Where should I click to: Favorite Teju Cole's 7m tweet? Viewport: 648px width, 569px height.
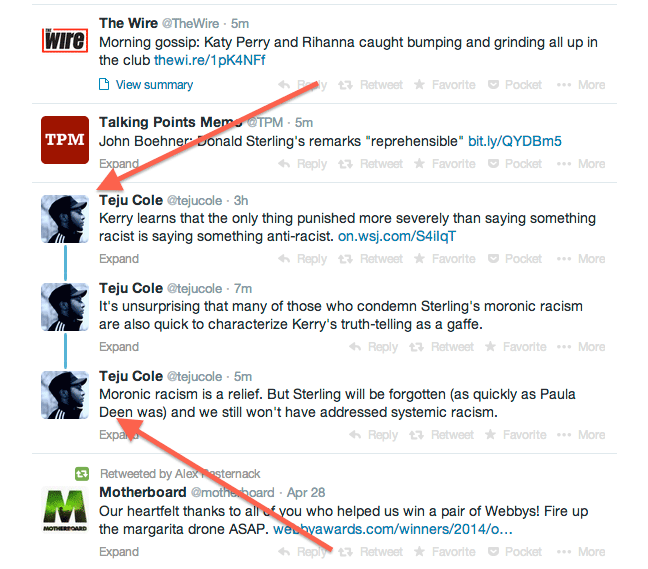515,347
